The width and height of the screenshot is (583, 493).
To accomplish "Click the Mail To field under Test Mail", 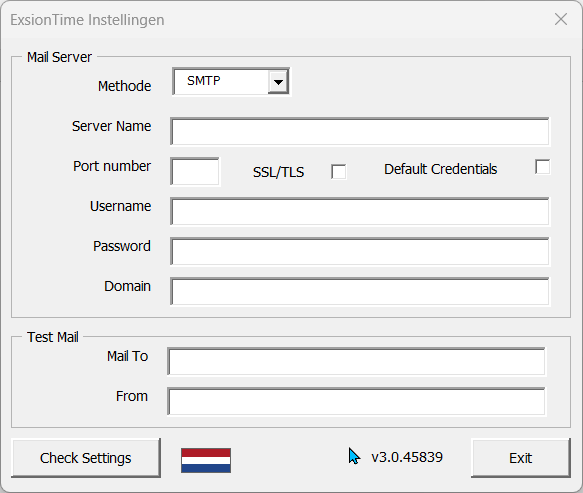I will pos(357,361).
